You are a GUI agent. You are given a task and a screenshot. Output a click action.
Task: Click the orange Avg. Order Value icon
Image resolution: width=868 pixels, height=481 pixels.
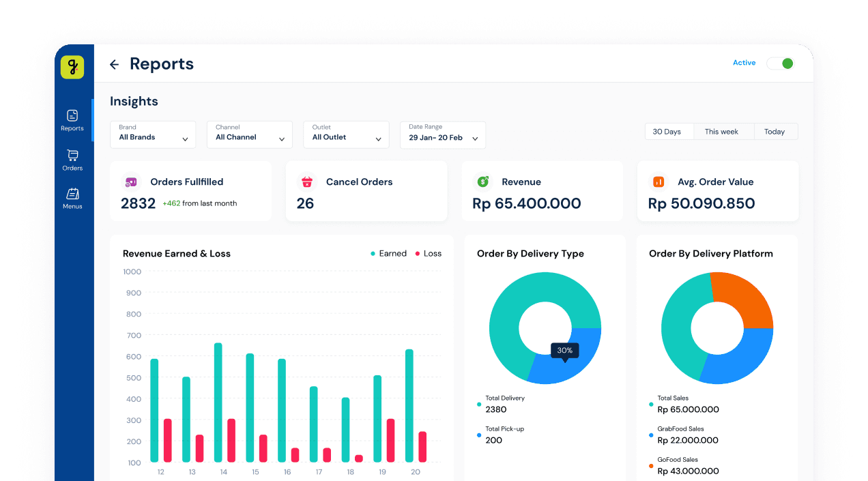[x=659, y=181]
